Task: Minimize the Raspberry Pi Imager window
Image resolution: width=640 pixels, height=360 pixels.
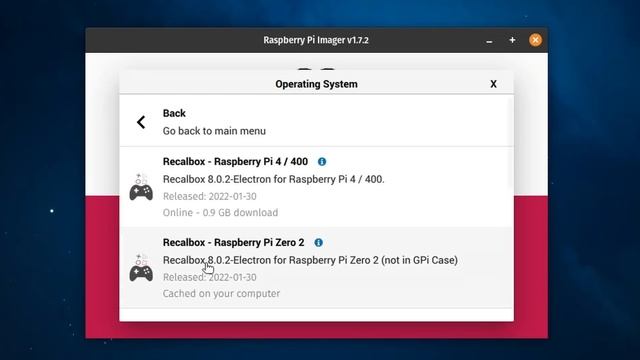Action: (489, 40)
